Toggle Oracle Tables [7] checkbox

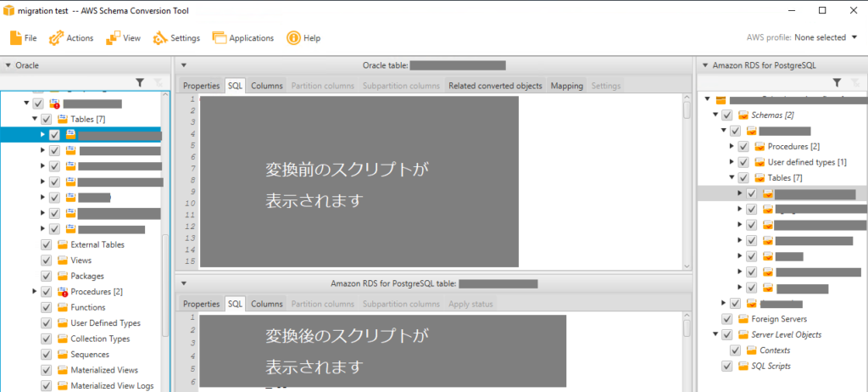[47, 119]
